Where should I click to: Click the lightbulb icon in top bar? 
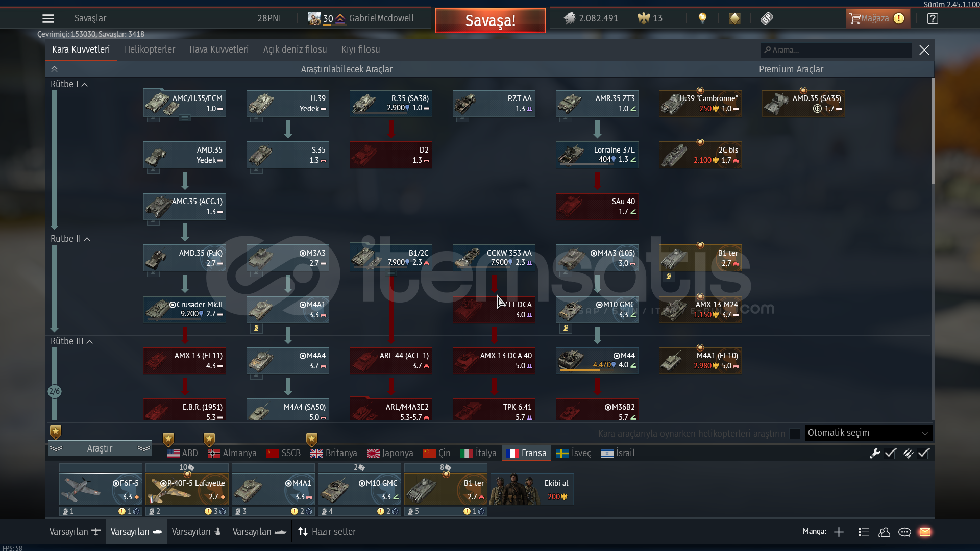click(702, 18)
